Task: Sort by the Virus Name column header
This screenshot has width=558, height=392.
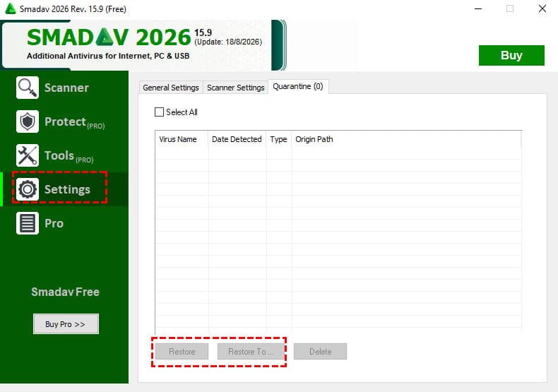Action: (182, 139)
